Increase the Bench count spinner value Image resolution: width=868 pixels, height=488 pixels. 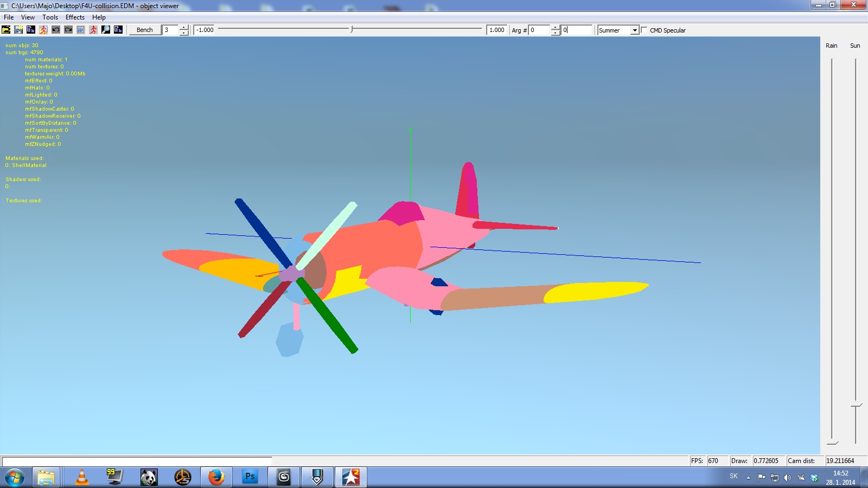[x=184, y=27]
